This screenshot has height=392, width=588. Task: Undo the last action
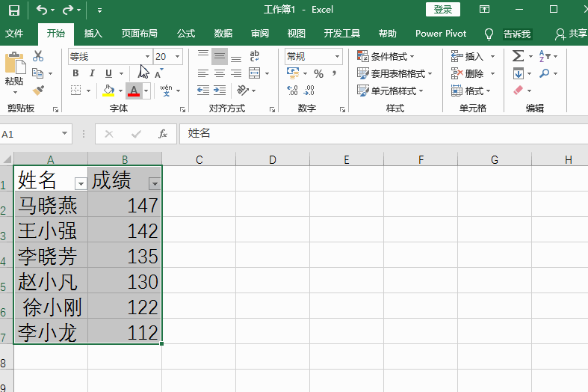[42, 10]
